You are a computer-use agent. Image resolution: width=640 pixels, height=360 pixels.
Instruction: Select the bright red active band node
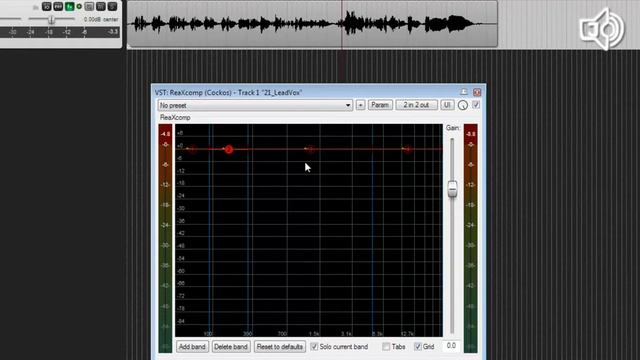(x=229, y=149)
